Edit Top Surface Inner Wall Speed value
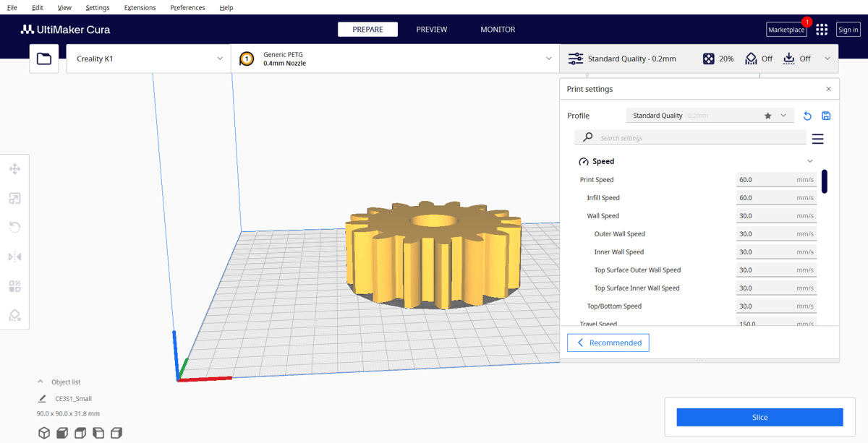The height and width of the screenshot is (443, 868). pos(776,288)
